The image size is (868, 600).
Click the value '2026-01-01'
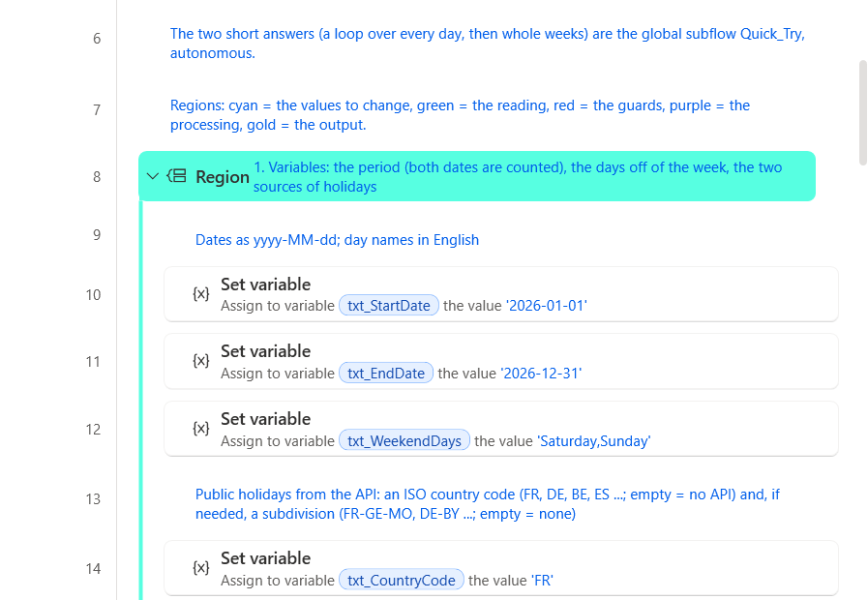[x=547, y=306]
